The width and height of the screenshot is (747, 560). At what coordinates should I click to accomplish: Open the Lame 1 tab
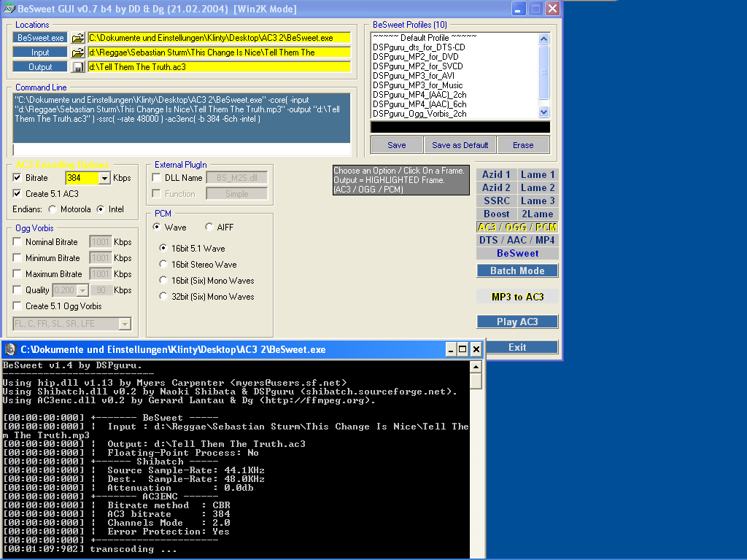tap(538, 175)
